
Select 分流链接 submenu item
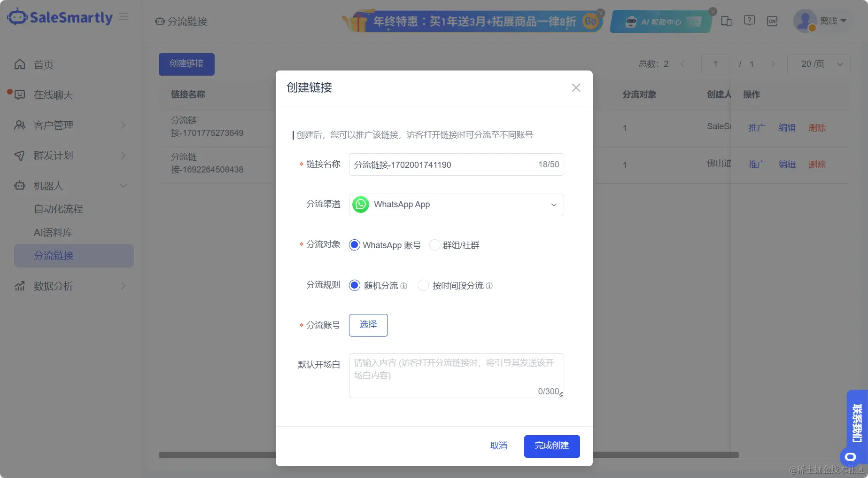pyautogui.click(x=74, y=256)
